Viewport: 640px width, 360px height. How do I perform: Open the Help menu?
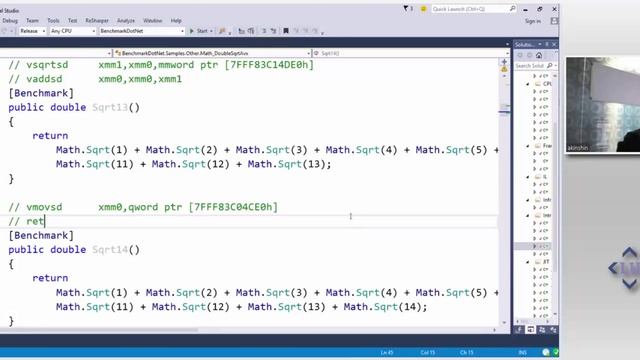coord(176,20)
